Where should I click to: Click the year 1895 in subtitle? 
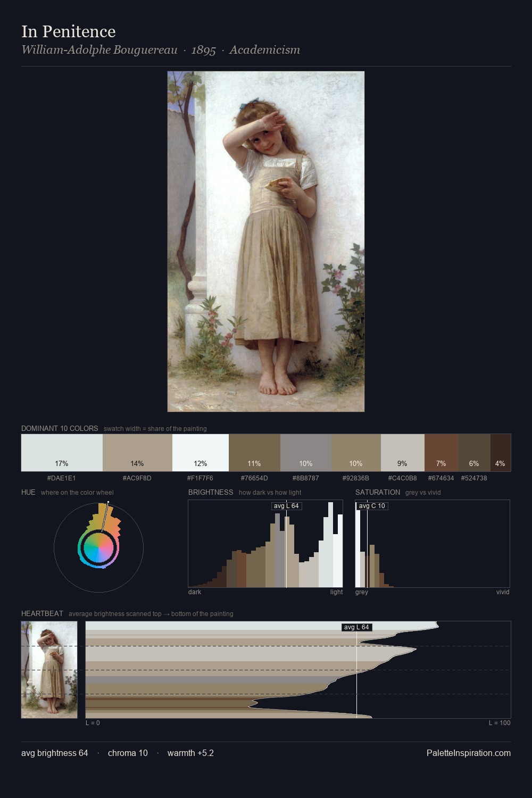[204, 50]
